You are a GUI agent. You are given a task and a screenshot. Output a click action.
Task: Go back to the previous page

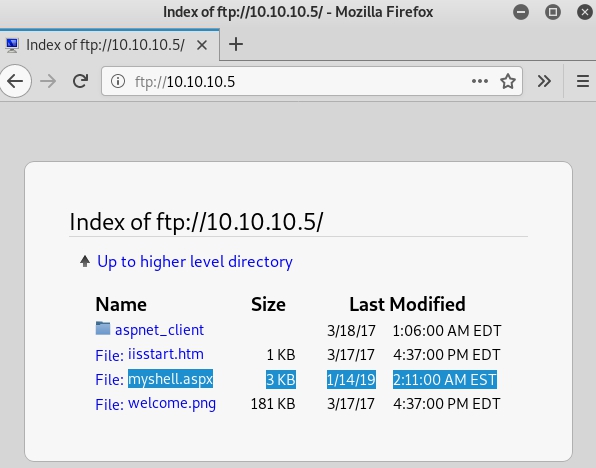click(15, 81)
